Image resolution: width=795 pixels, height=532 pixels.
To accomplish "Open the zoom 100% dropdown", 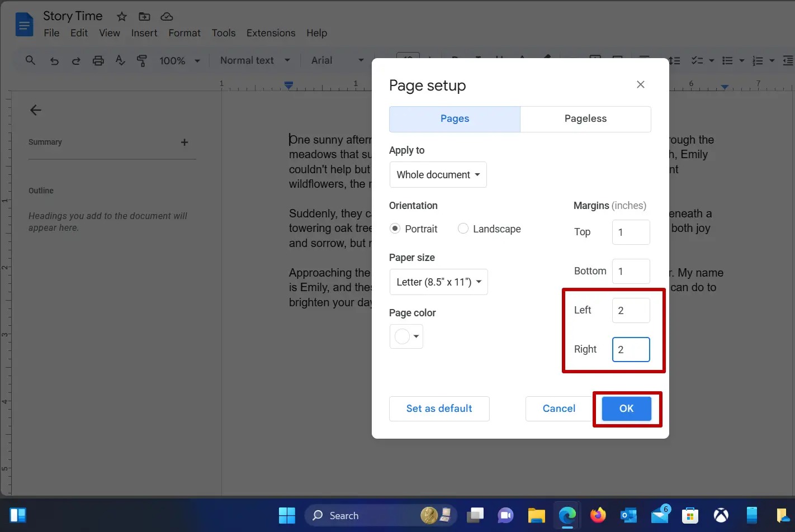I will pos(179,60).
